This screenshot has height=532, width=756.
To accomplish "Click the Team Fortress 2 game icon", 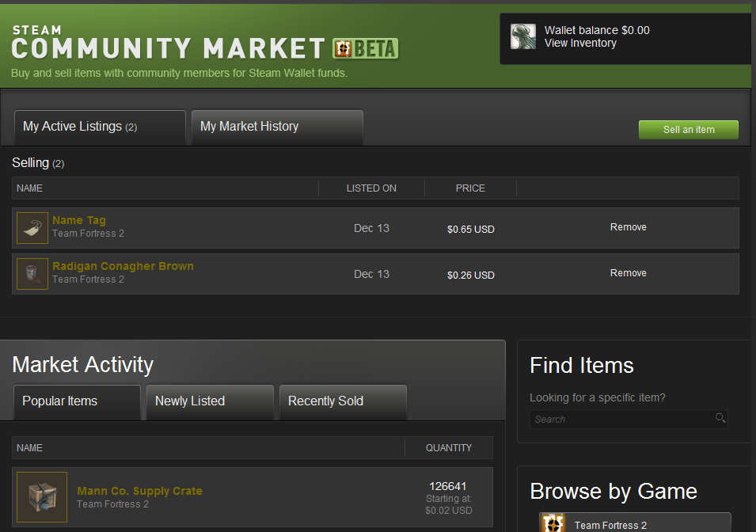I will (x=553, y=523).
